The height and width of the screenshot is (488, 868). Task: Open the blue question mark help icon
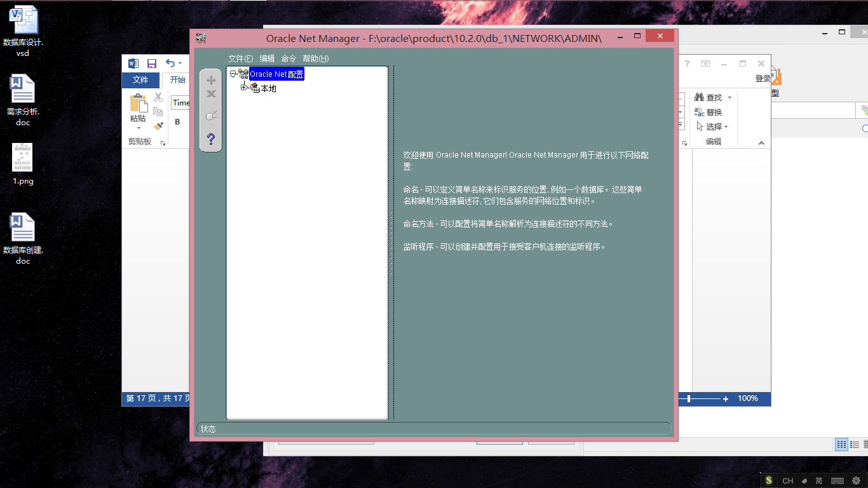(x=211, y=139)
